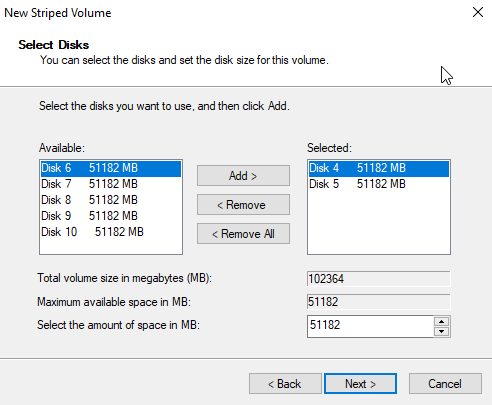This screenshot has height=405, width=492.
Task: Go to previous step with Back
Action: 285,384
